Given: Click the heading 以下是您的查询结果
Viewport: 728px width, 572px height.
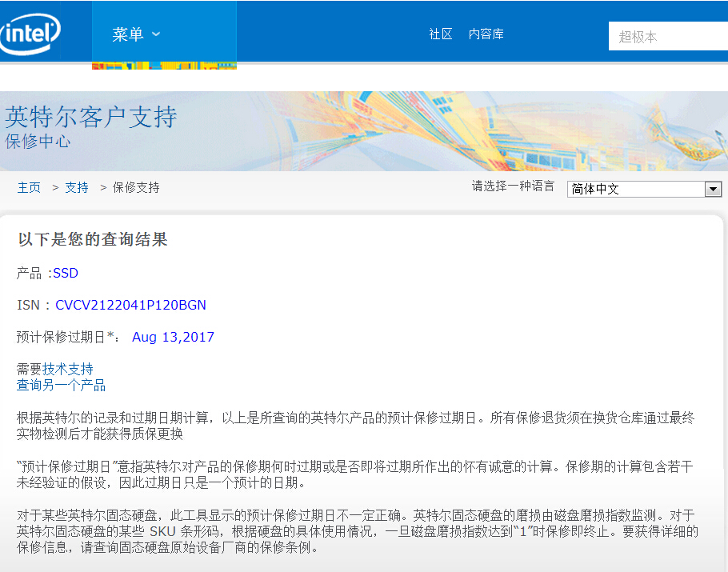Looking at the screenshot, I should (93, 239).
